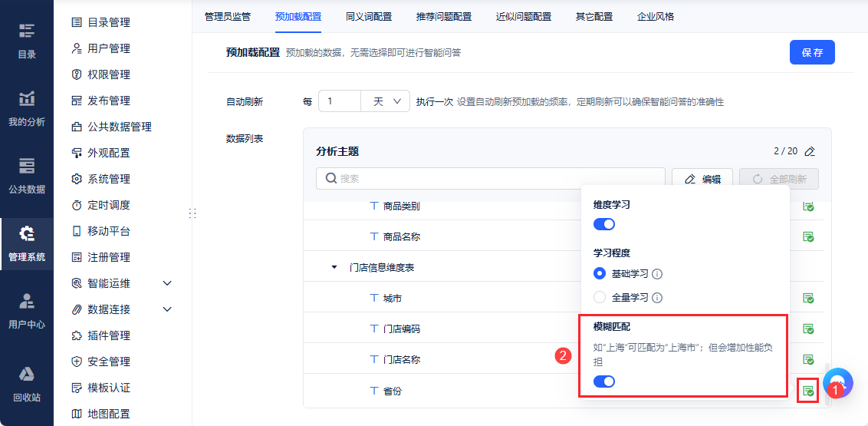Click the settings icon on the 省份 row
This screenshot has width=868, height=426.
[x=807, y=391]
